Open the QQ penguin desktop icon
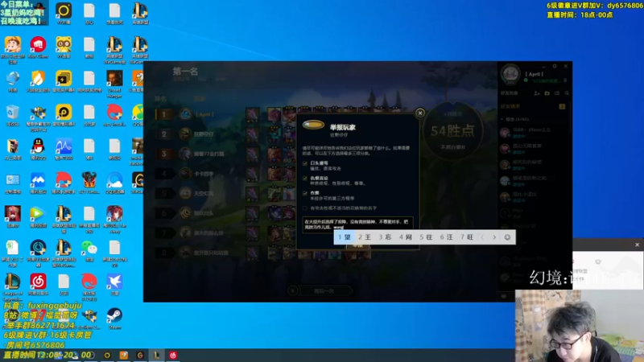 coord(38,149)
